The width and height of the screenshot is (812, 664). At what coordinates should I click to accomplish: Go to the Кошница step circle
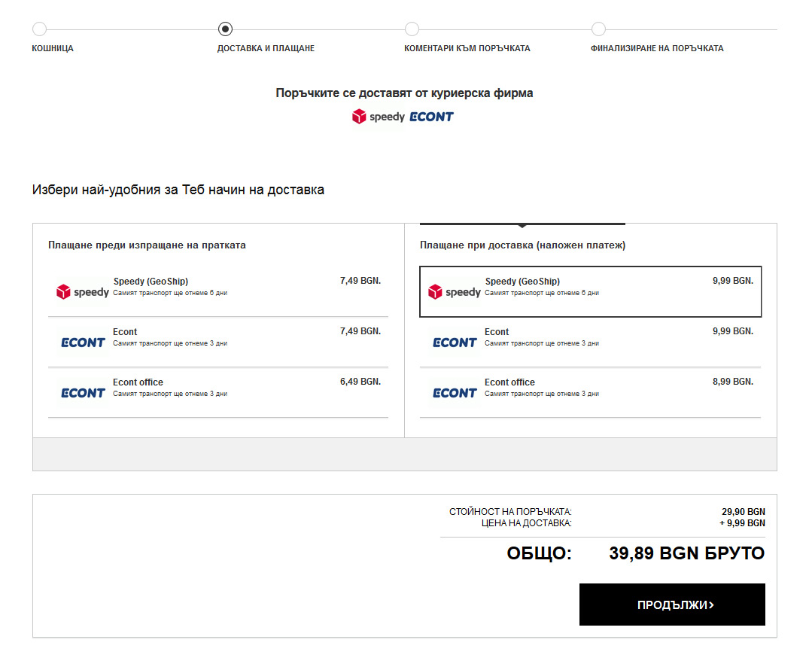pos(39,29)
